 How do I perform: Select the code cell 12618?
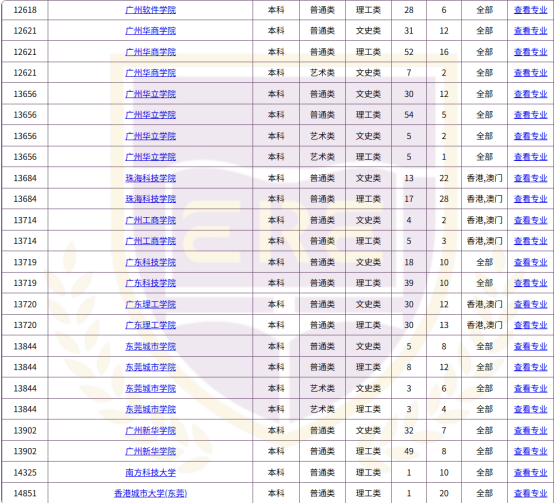[x=25, y=10]
